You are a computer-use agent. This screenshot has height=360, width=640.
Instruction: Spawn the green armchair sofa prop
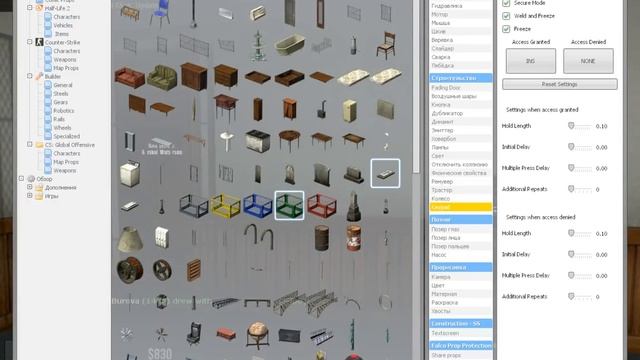(162, 77)
